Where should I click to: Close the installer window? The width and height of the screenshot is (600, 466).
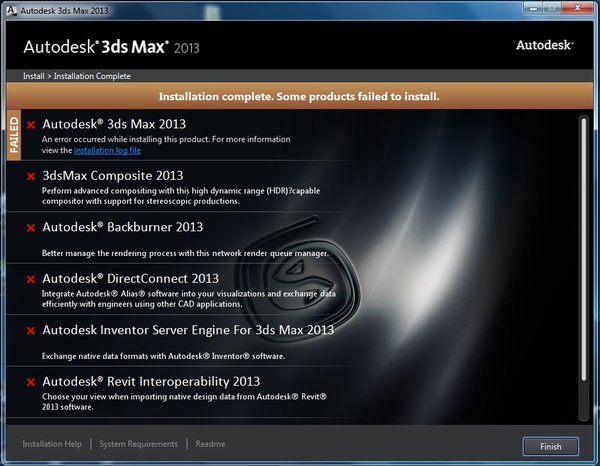(578, 8)
